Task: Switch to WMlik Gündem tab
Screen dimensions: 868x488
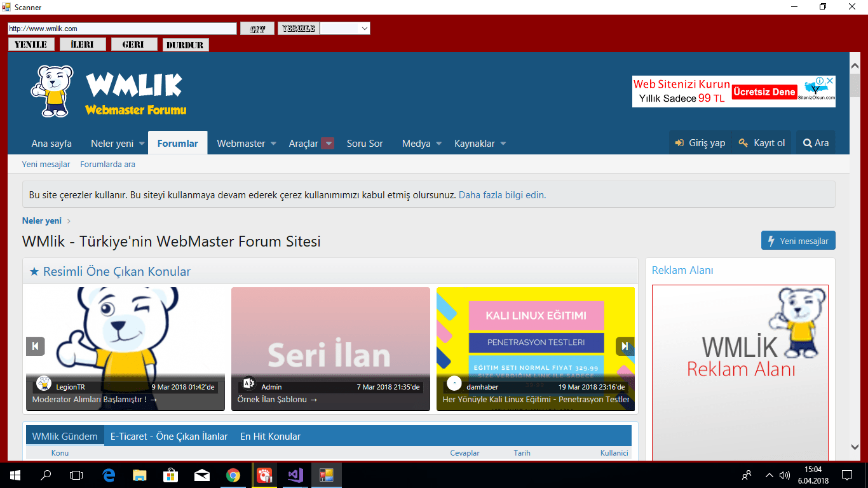Action: coord(65,437)
